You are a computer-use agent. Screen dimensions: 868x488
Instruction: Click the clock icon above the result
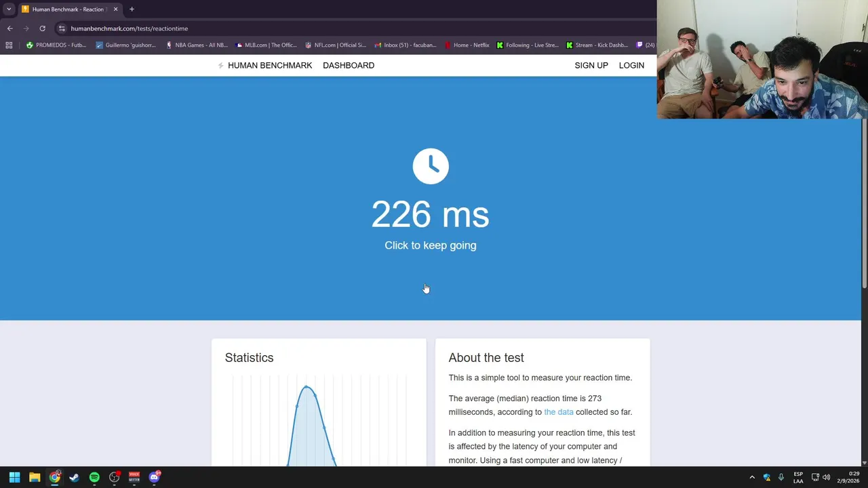[431, 166]
